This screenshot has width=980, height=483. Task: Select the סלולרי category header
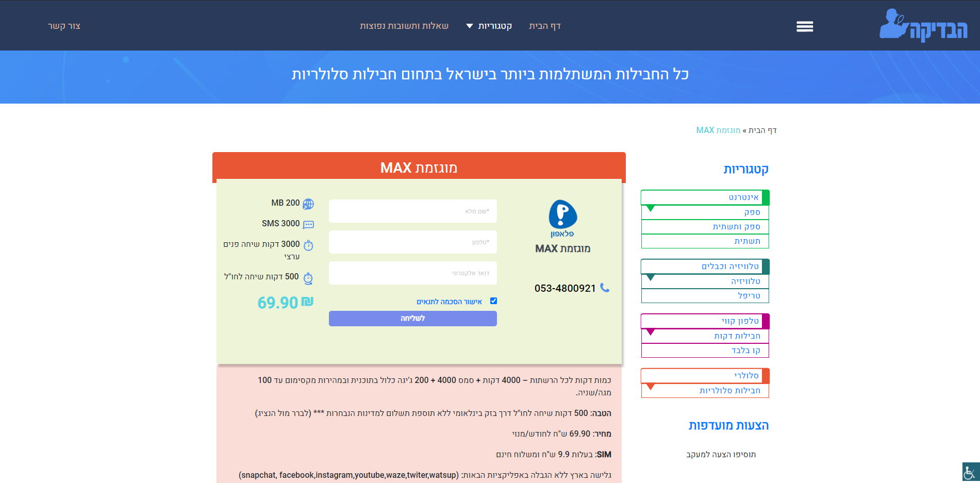[705, 376]
